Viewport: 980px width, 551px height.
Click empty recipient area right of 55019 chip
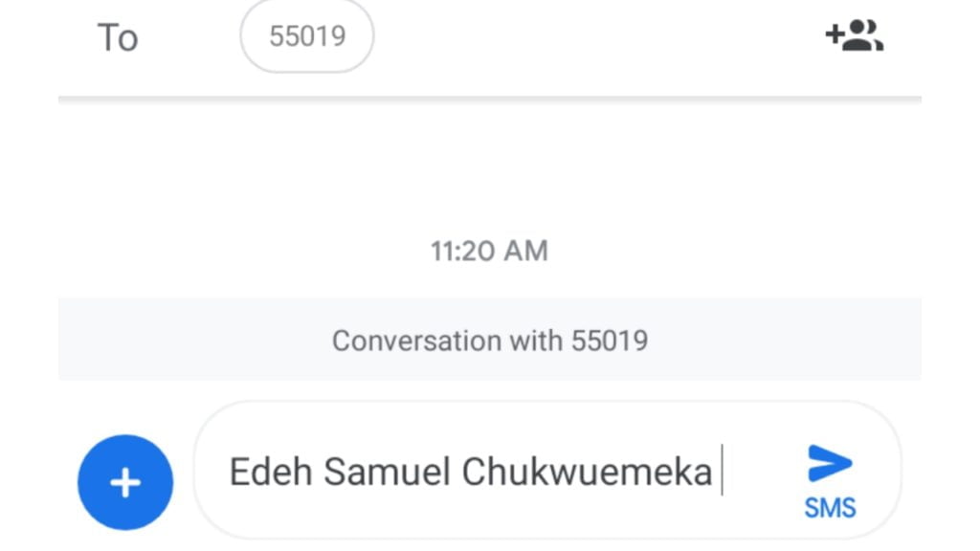pos(593,37)
